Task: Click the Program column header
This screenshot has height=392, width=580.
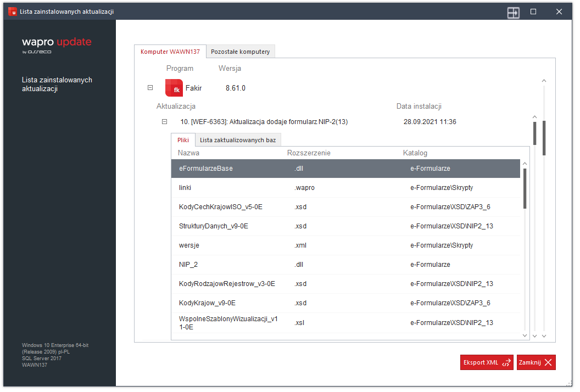Action: (x=180, y=69)
